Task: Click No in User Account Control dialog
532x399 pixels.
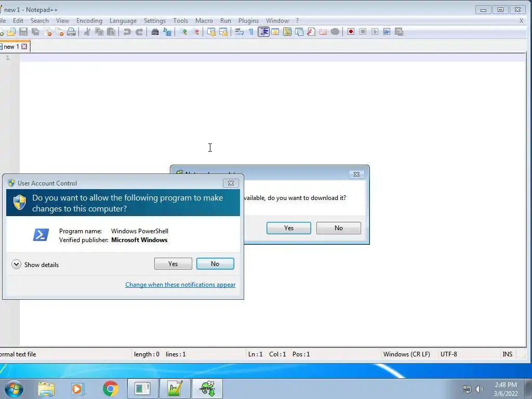Action: (215, 263)
